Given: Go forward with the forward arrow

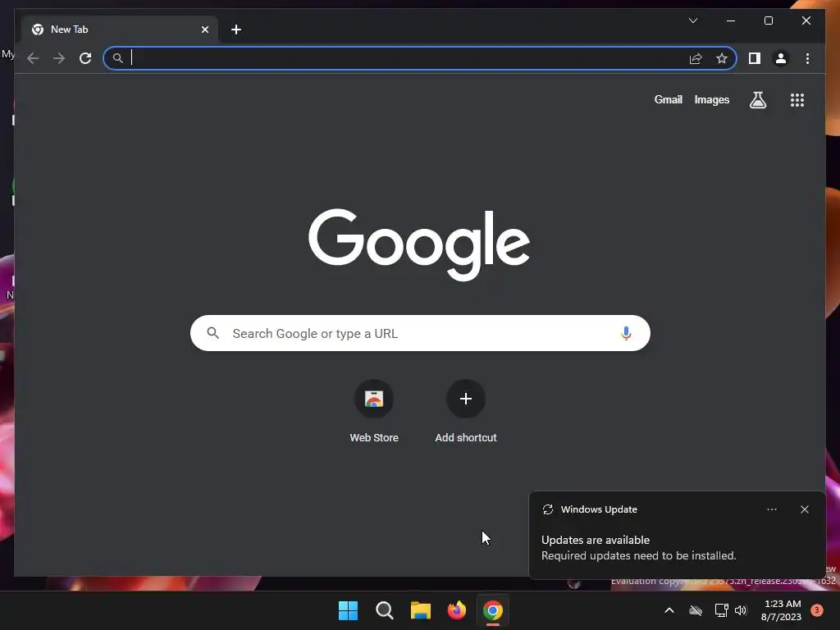Looking at the screenshot, I should point(59,58).
